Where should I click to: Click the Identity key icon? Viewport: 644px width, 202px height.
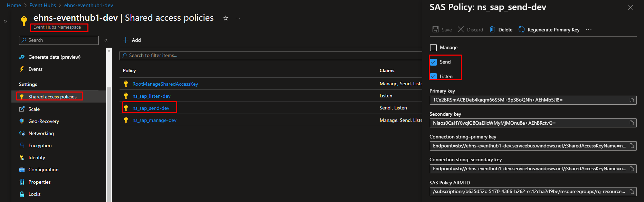(22, 157)
